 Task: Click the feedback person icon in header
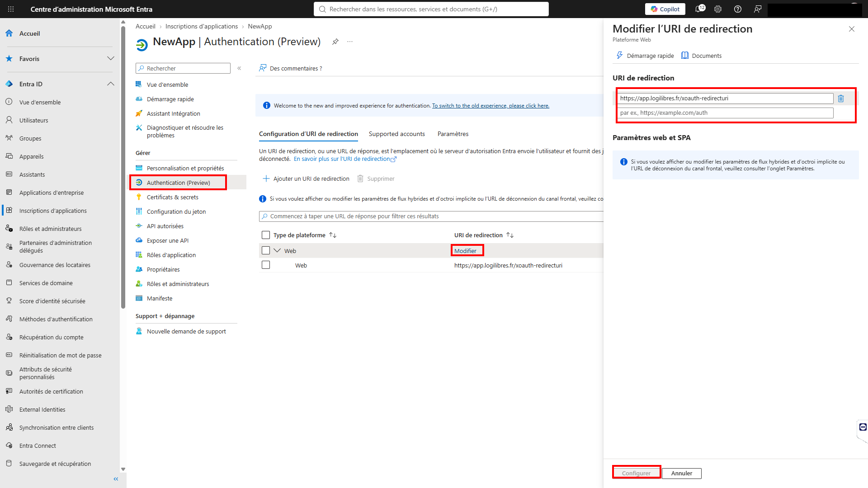coord(758,9)
